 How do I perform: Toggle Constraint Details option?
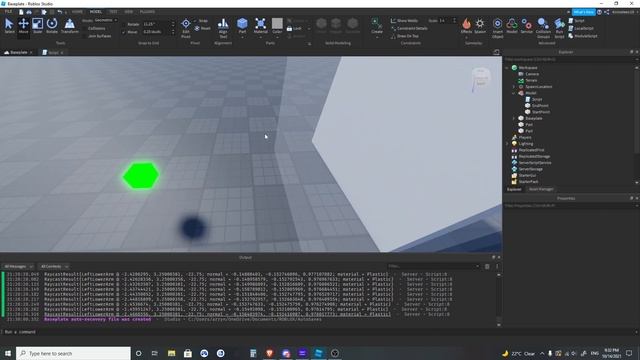[409, 28]
